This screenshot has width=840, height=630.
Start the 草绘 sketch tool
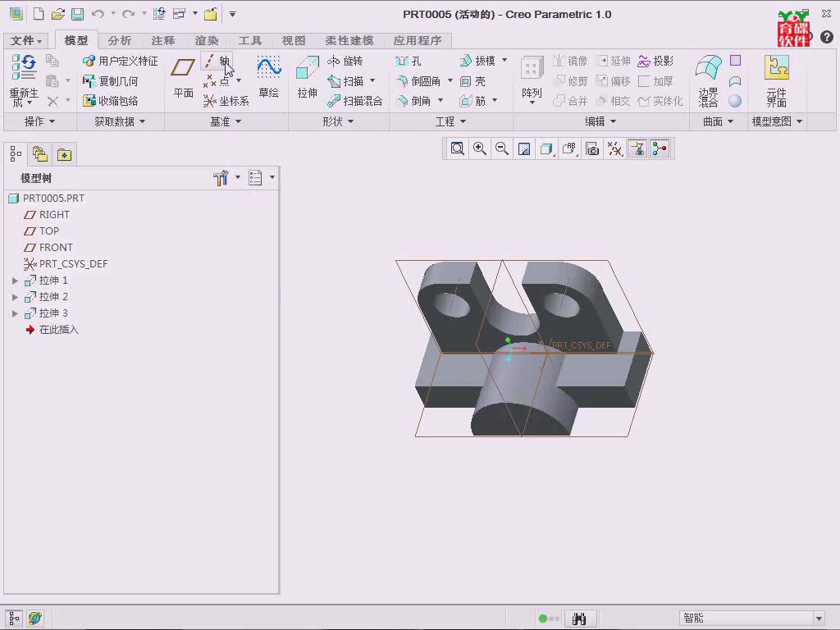[268, 77]
